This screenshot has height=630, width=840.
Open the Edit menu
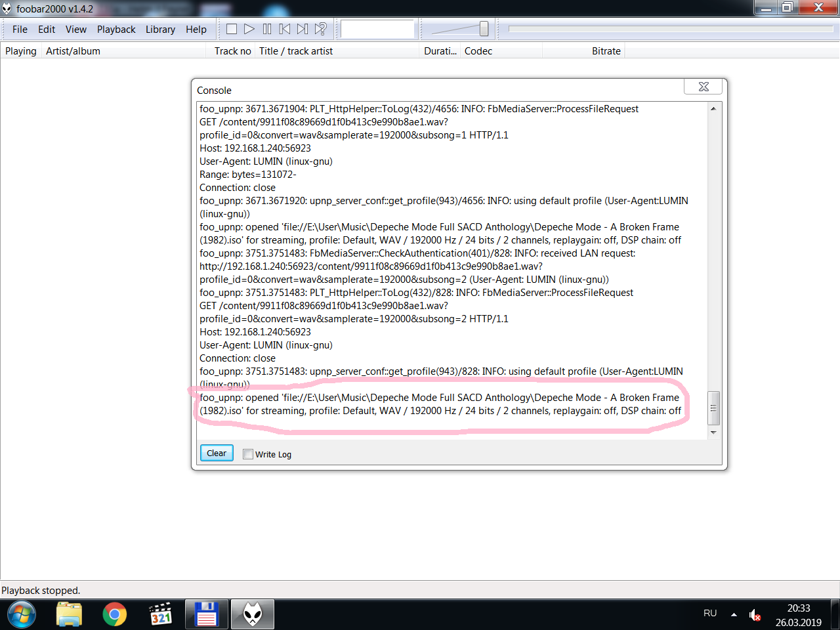pos(47,30)
